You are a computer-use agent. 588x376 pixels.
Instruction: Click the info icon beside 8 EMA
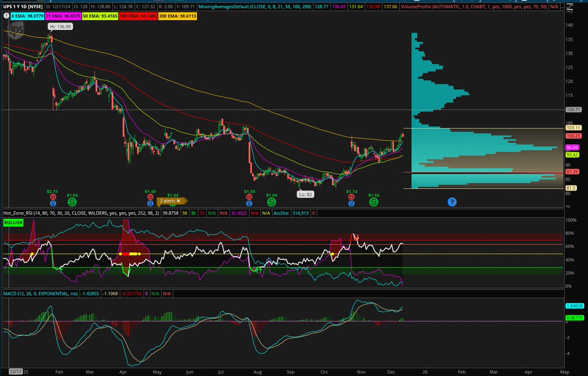pyautogui.click(x=6, y=16)
